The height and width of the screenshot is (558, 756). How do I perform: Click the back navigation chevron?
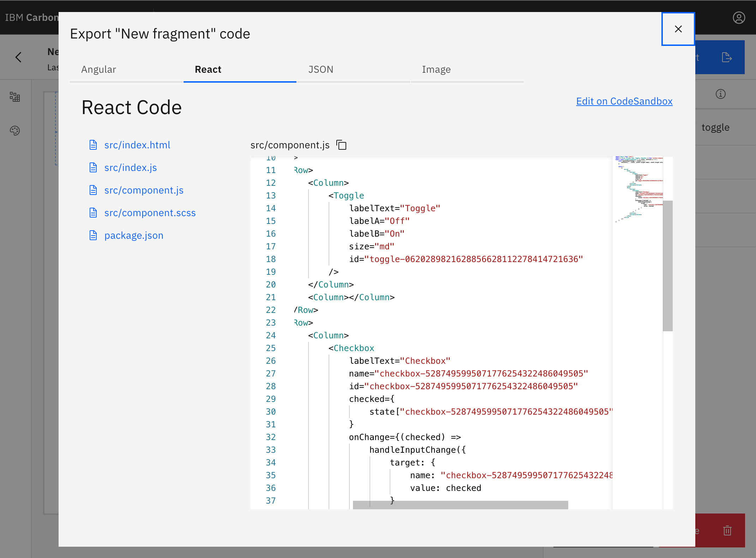(18, 57)
